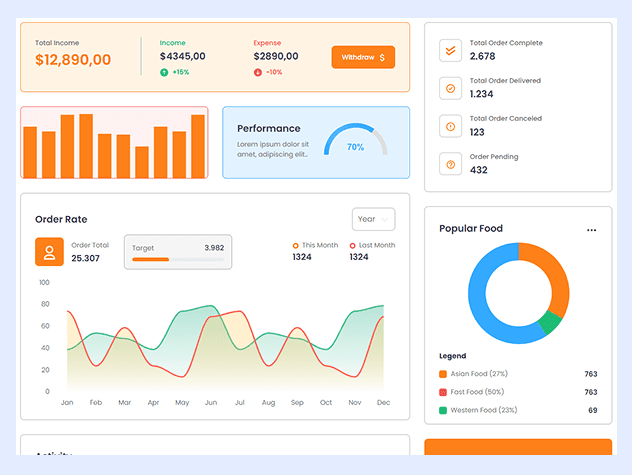Click the Total Order Complete double-check icon
Image resolution: width=632 pixels, height=475 pixels.
click(x=450, y=50)
